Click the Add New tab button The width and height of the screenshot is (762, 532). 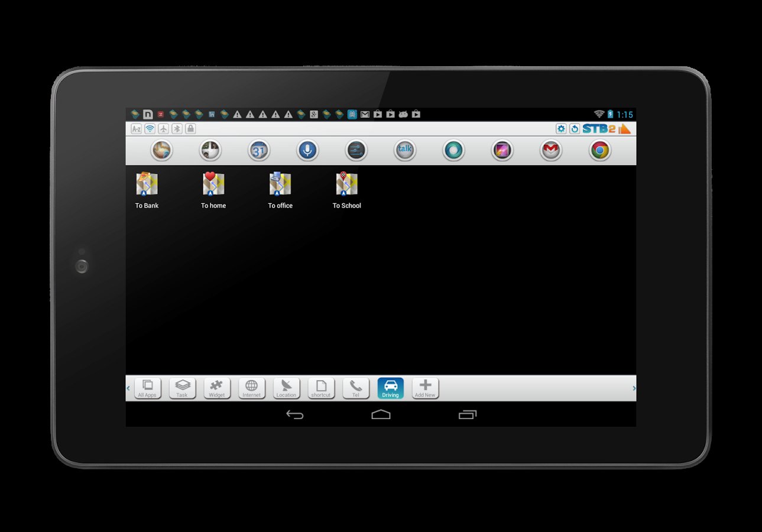[425, 388]
